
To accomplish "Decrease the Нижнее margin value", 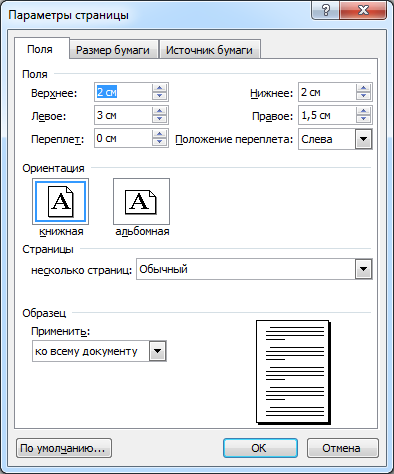I will [x=363, y=96].
